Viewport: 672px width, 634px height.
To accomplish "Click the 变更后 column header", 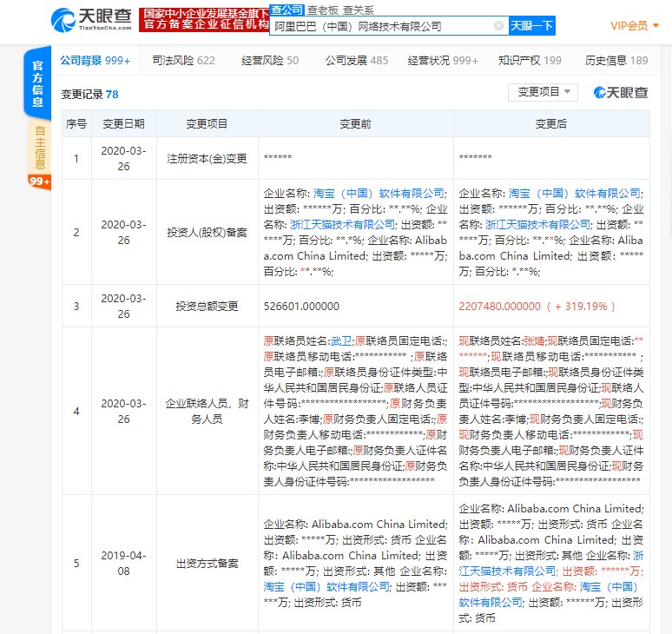I will (x=551, y=124).
